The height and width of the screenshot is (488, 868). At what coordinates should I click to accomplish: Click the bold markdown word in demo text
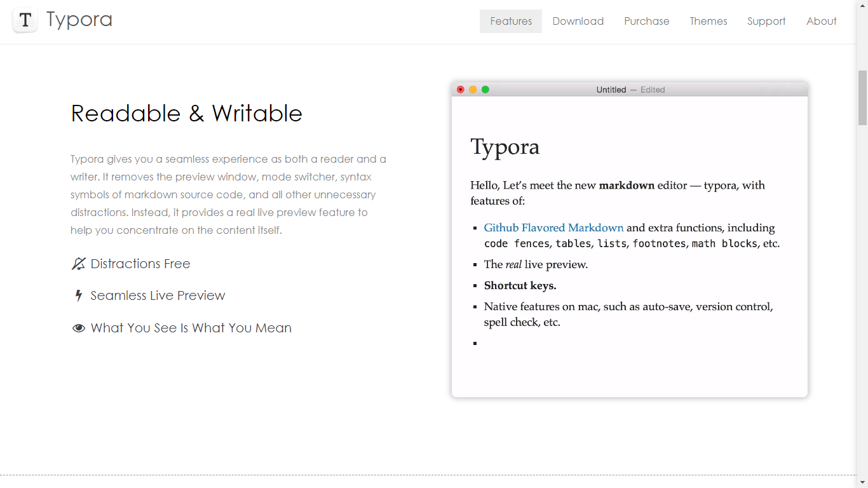pyautogui.click(x=627, y=186)
